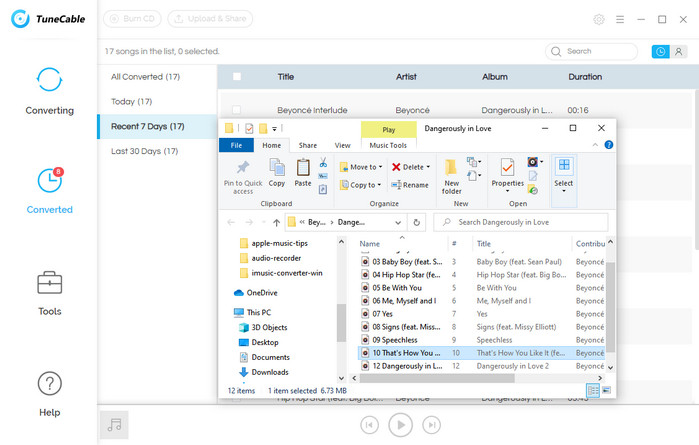Image resolution: width=699 pixels, height=445 pixels.
Task: Select the Today (17) filter
Action: point(132,102)
